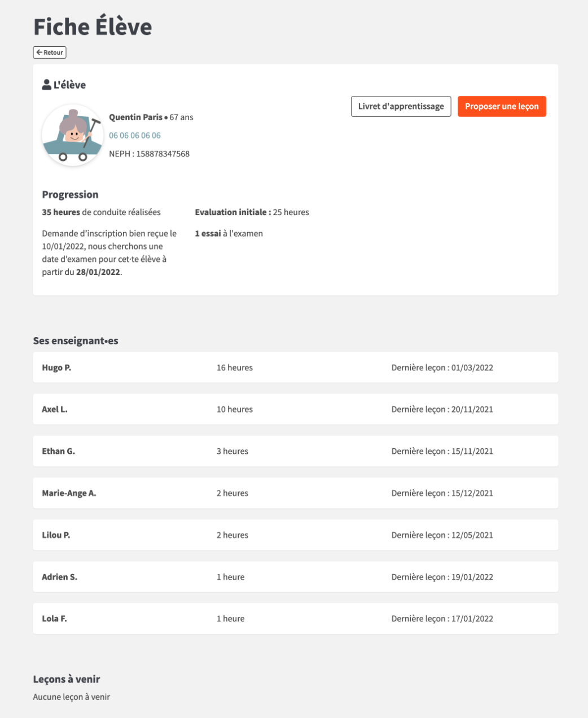Click the Fiche Élève page title
Viewport: 588px width, 718px height.
(x=93, y=27)
